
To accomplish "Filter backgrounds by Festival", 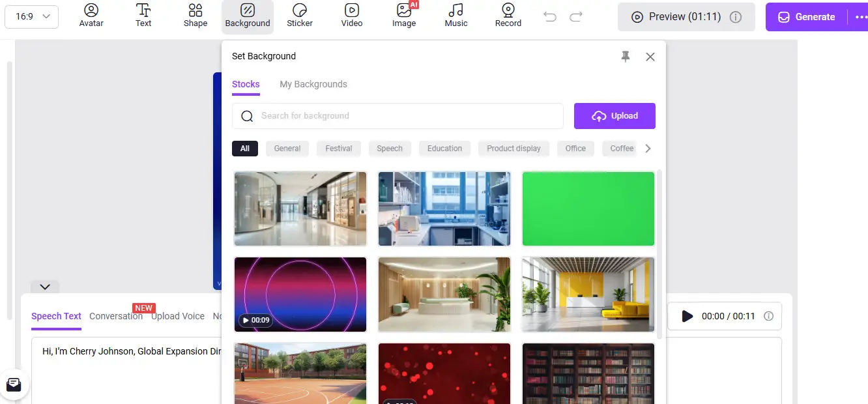I will pyautogui.click(x=339, y=149).
